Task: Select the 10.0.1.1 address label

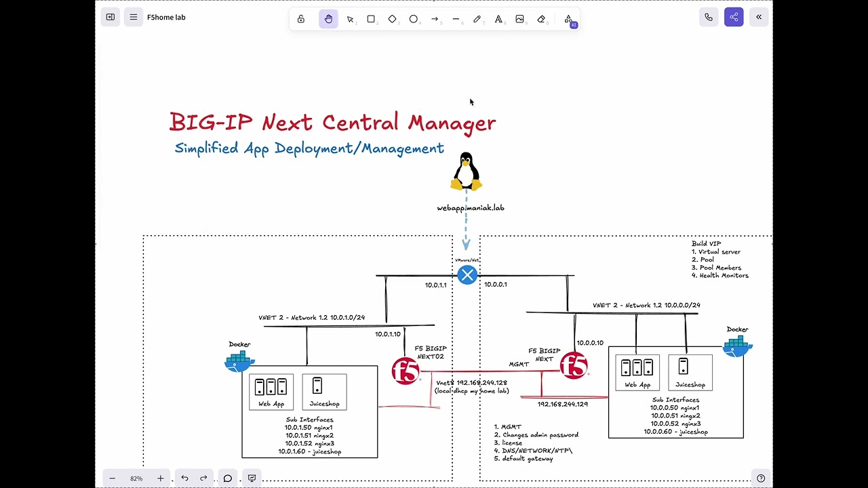Action: coord(436,285)
